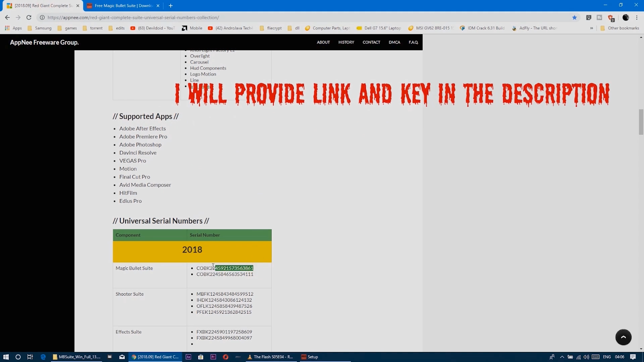The height and width of the screenshot is (362, 644).
Task: Open Chrome three-dot menu
Action: [x=637, y=17]
